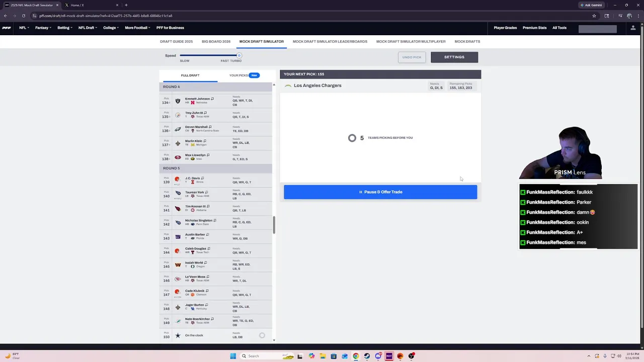644x362 pixels.
Task: Open the user account profile icon
Action: (633, 28)
